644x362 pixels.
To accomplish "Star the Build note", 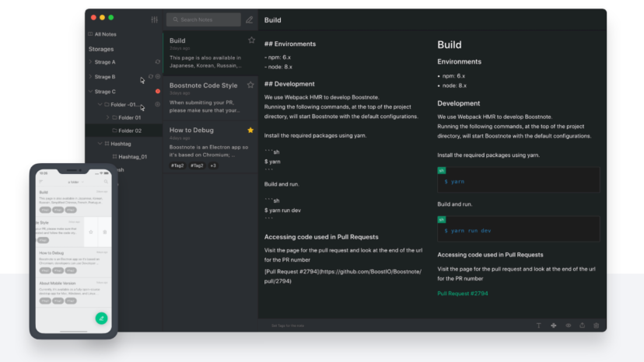I will pyautogui.click(x=250, y=40).
